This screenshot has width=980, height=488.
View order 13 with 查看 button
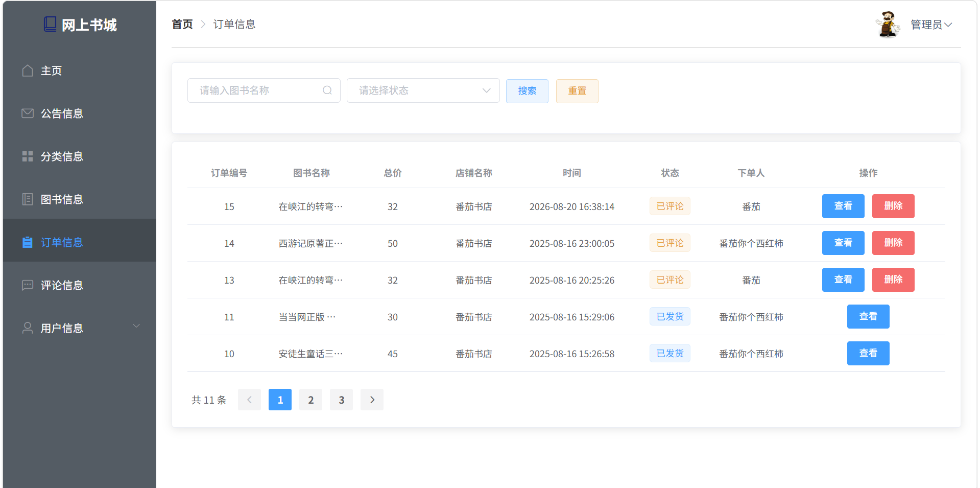point(843,280)
